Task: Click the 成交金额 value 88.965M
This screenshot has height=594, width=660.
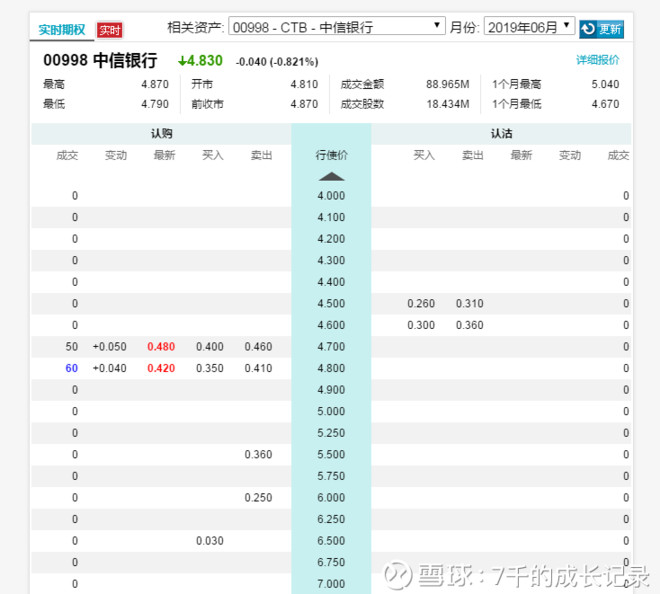Action: coord(447,84)
